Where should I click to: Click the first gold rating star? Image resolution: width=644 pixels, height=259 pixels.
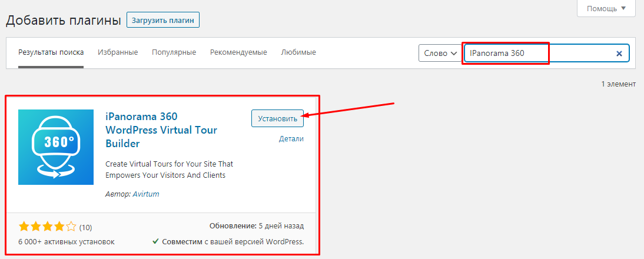(x=24, y=227)
